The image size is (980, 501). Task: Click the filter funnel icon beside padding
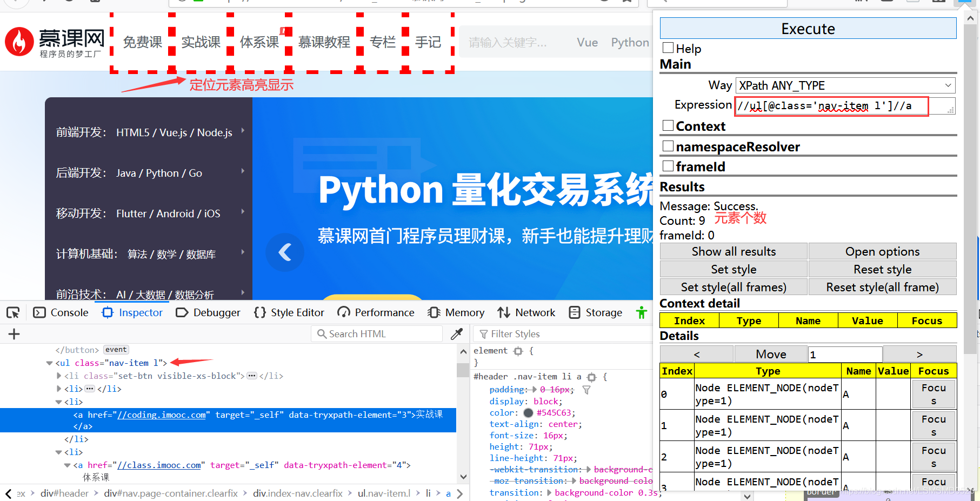pos(586,390)
